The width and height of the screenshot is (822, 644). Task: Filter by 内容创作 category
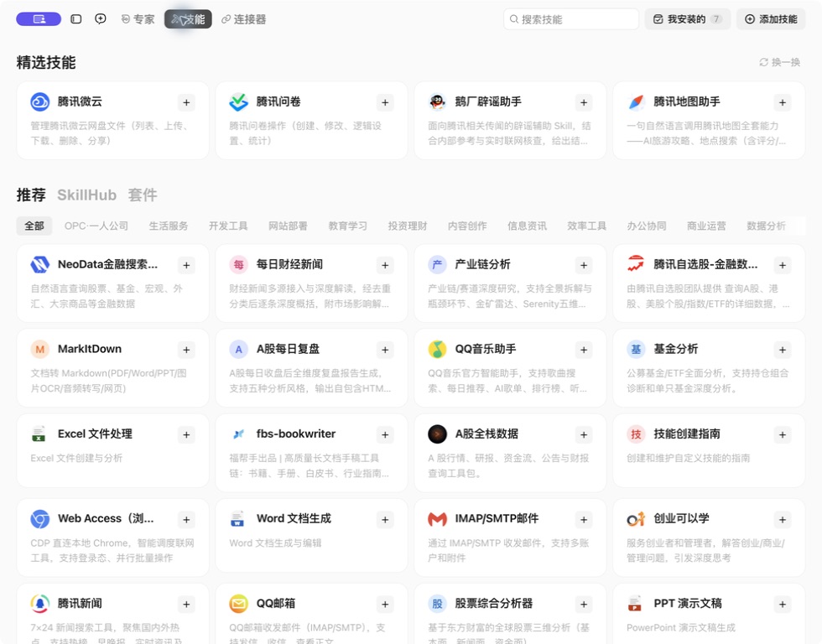[x=467, y=226]
